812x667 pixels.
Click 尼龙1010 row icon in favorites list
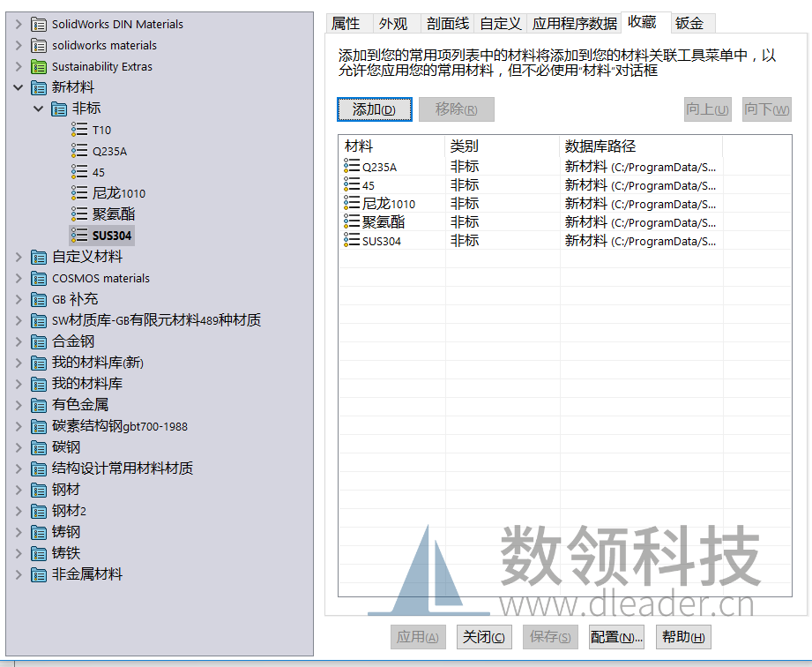[352, 203]
